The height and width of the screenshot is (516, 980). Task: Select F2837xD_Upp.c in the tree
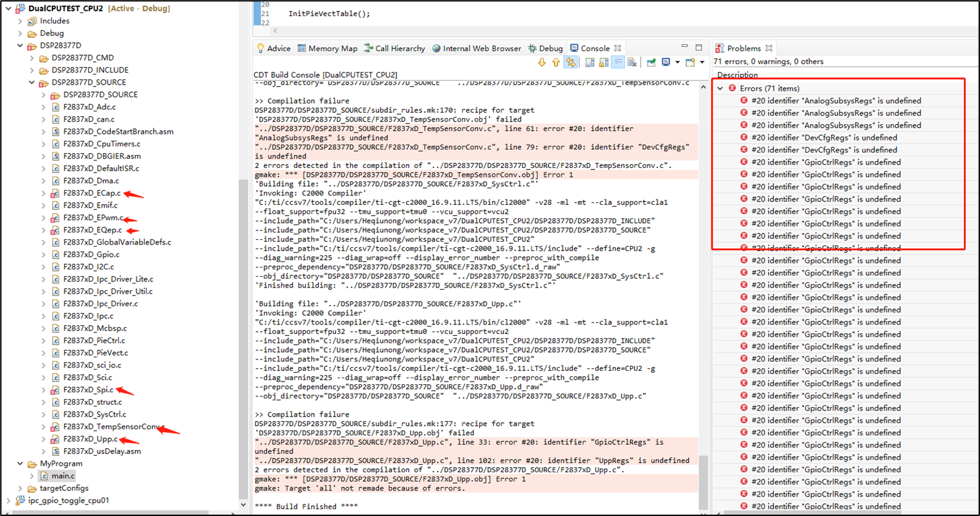(x=90, y=439)
